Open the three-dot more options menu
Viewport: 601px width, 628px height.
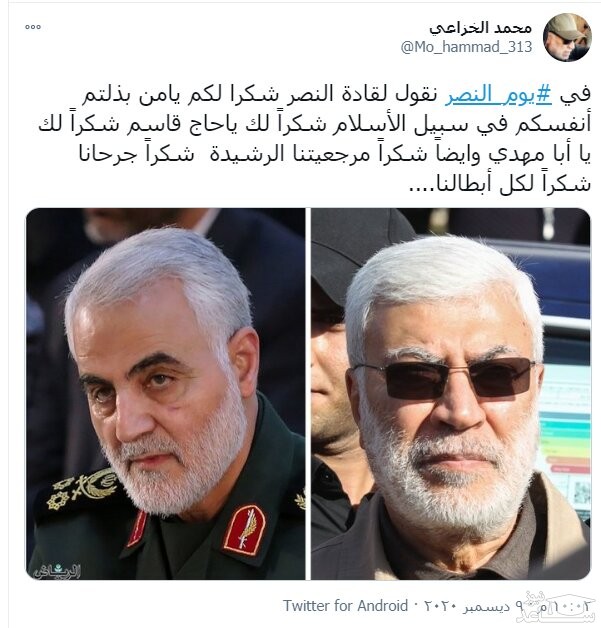click(32, 27)
